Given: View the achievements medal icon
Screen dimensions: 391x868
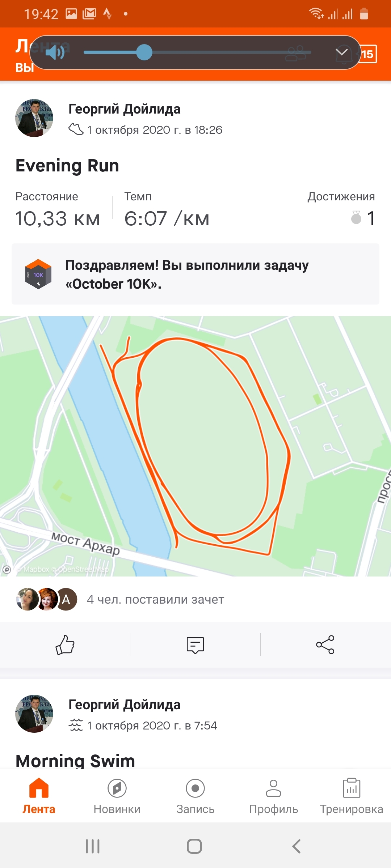Looking at the screenshot, I should pyautogui.click(x=356, y=218).
